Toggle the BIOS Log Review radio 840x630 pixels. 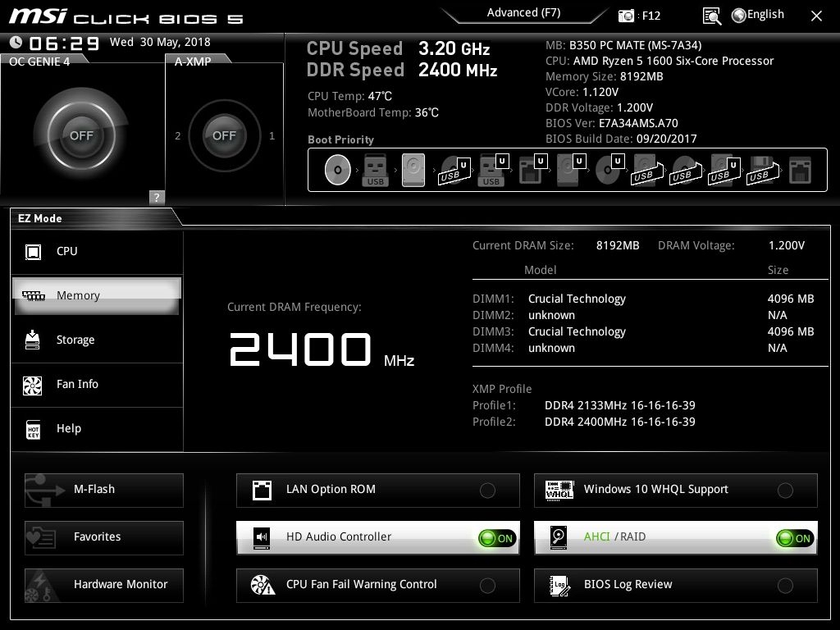pyautogui.click(x=785, y=586)
